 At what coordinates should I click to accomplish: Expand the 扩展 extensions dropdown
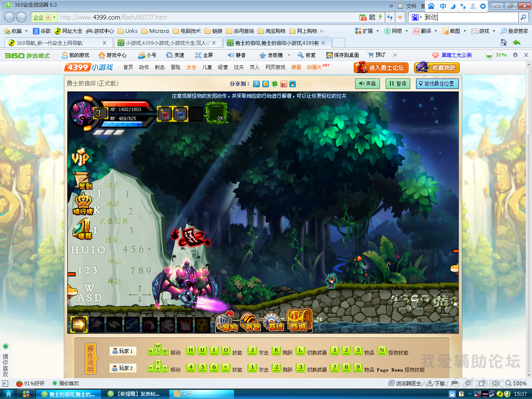377,31
